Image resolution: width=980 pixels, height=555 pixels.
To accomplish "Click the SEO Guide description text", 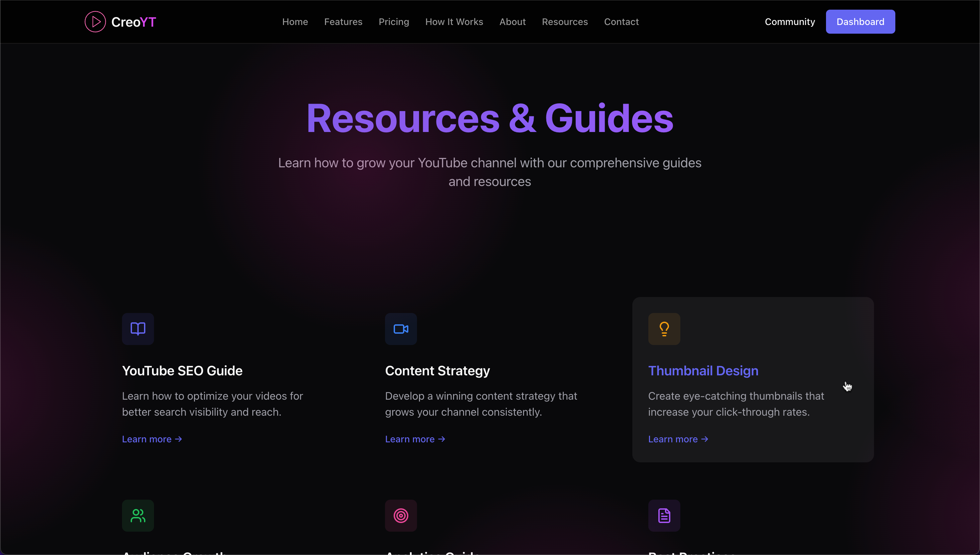I will pos(212,404).
